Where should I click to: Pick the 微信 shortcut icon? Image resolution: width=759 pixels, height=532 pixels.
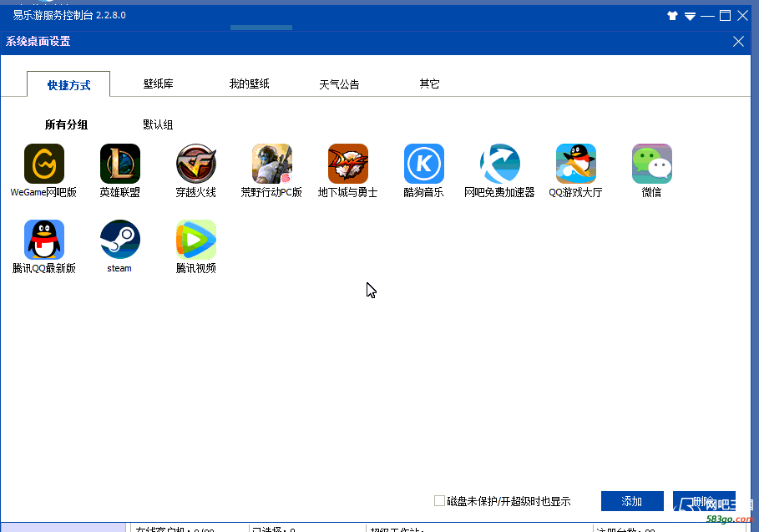click(x=652, y=164)
